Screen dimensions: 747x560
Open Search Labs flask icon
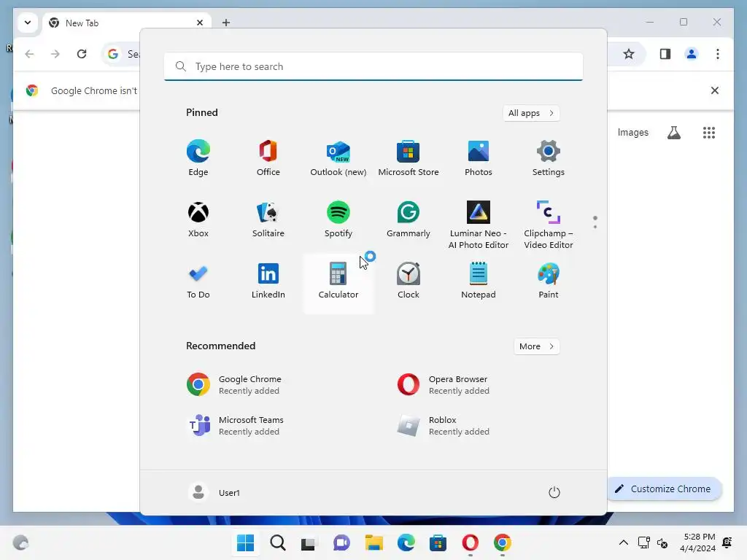point(673,133)
